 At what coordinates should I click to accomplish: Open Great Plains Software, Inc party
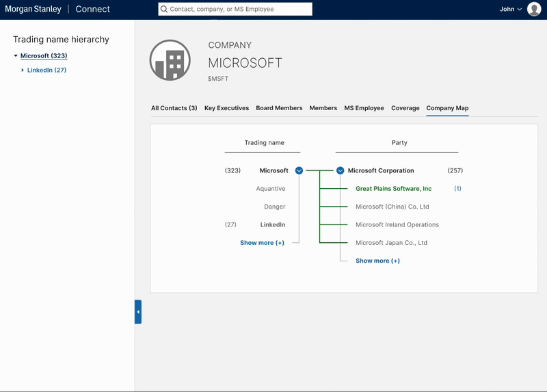(394, 189)
